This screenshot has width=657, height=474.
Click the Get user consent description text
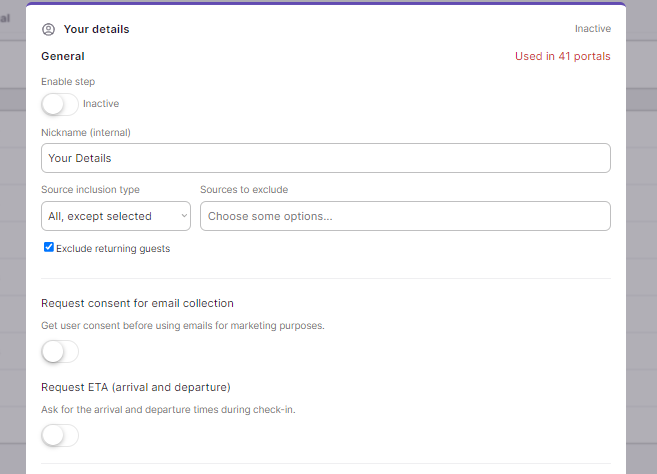coord(183,326)
